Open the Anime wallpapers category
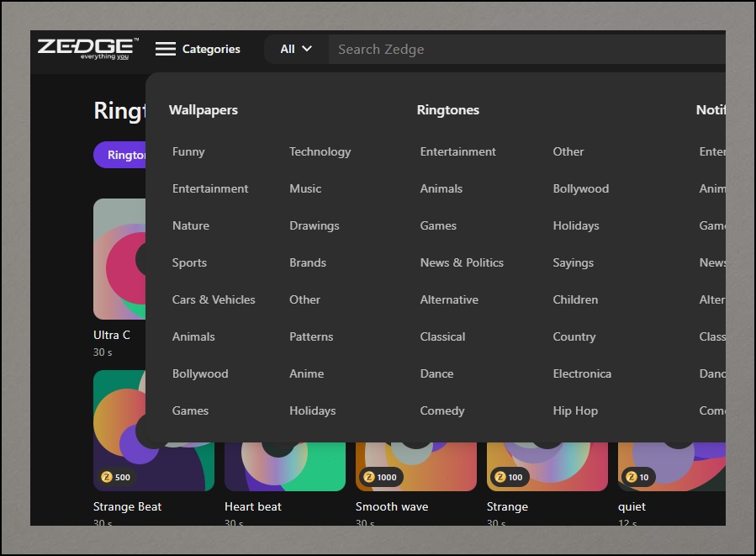Screen dimensions: 756x556 [x=307, y=373]
